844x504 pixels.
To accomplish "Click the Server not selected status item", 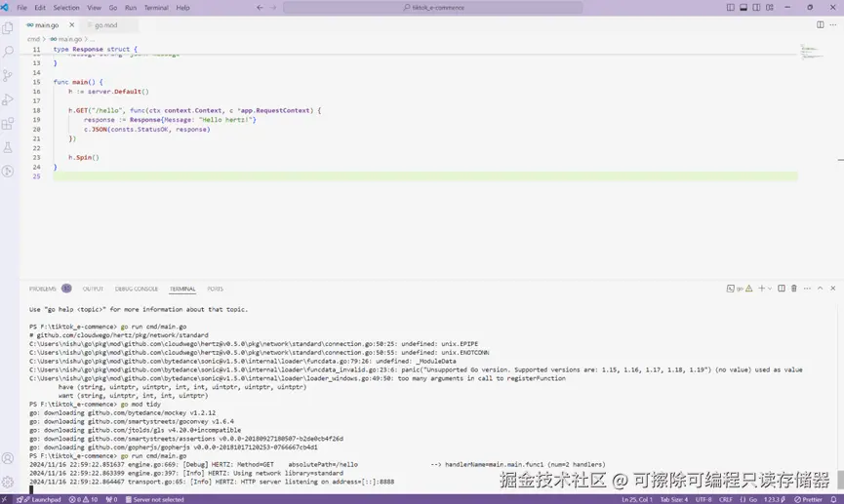I will tap(154, 499).
